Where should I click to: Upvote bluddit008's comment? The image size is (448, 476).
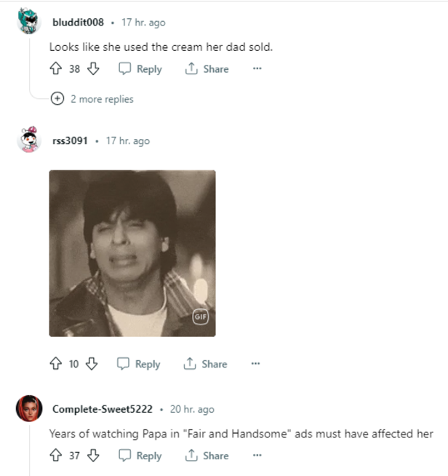point(55,69)
